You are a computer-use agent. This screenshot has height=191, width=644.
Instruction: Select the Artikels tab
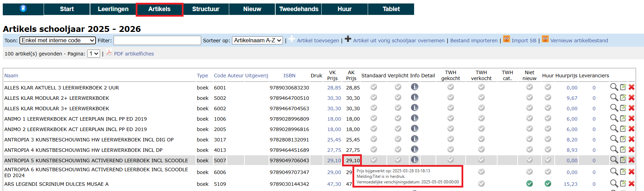pos(160,9)
